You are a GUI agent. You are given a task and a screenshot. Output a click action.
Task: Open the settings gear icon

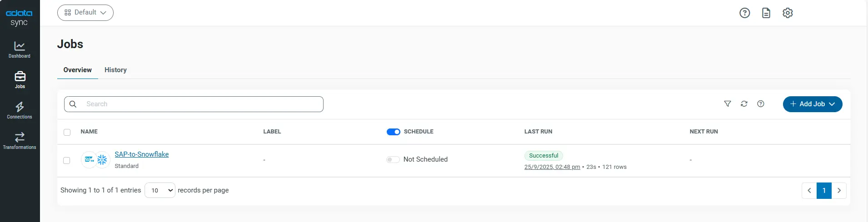click(x=788, y=13)
